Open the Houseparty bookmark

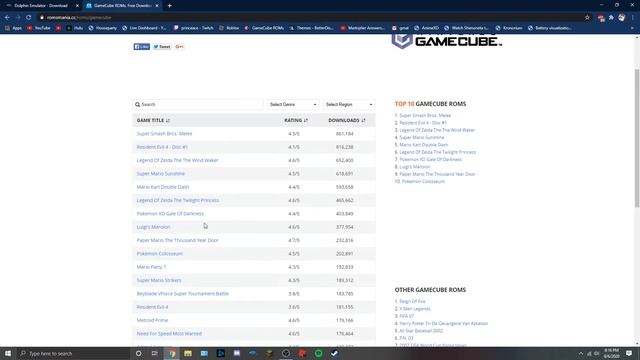click(x=102, y=28)
